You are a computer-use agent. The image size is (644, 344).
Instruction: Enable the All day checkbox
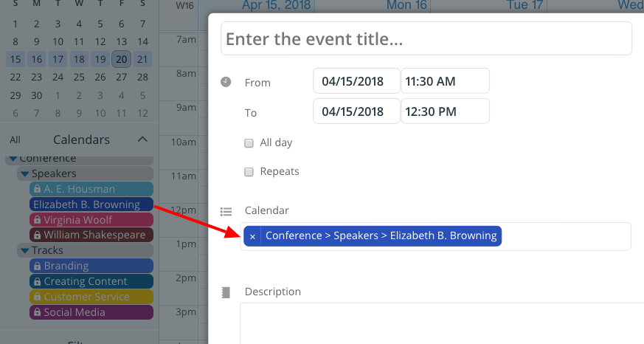pos(249,142)
